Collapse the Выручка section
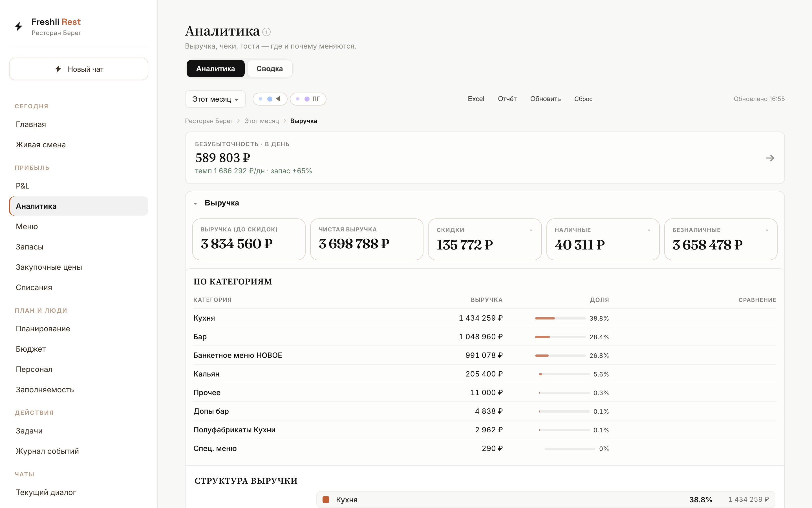The height and width of the screenshot is (508, 812). tap(195, 203)
